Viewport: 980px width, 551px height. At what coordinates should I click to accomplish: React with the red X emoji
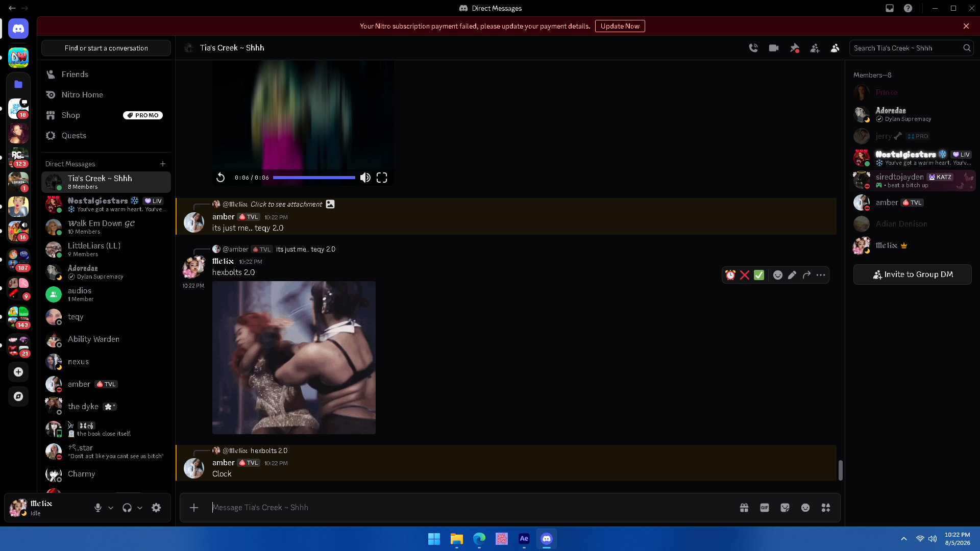pos(745,275)
